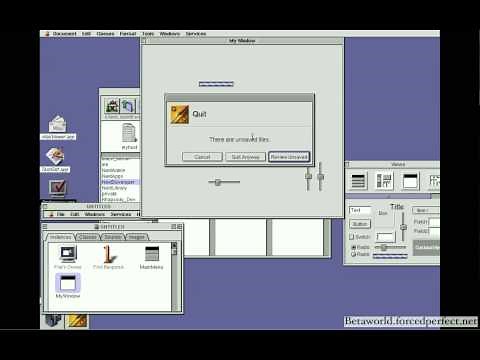Click the progress indicator in Views palette

point(390,256)
